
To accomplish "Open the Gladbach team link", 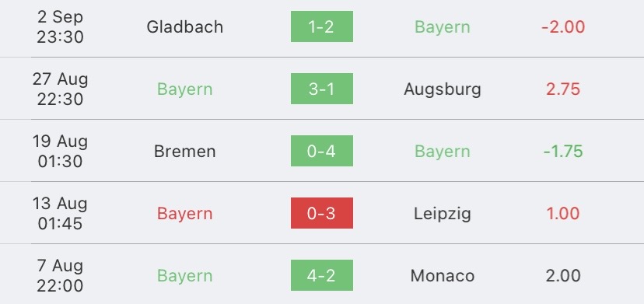I will [185, 27].
